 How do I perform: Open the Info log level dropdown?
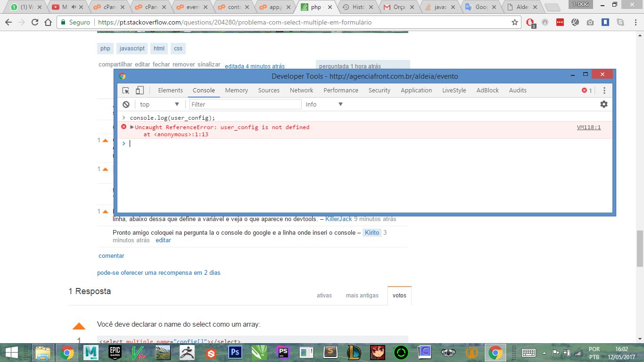click(x=324, y=104)
